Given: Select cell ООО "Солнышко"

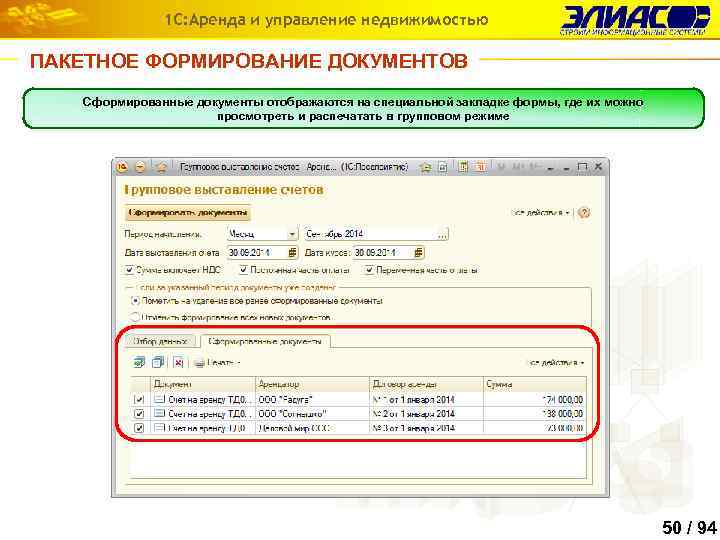Looking at the screenshot, I should (312, 414).
